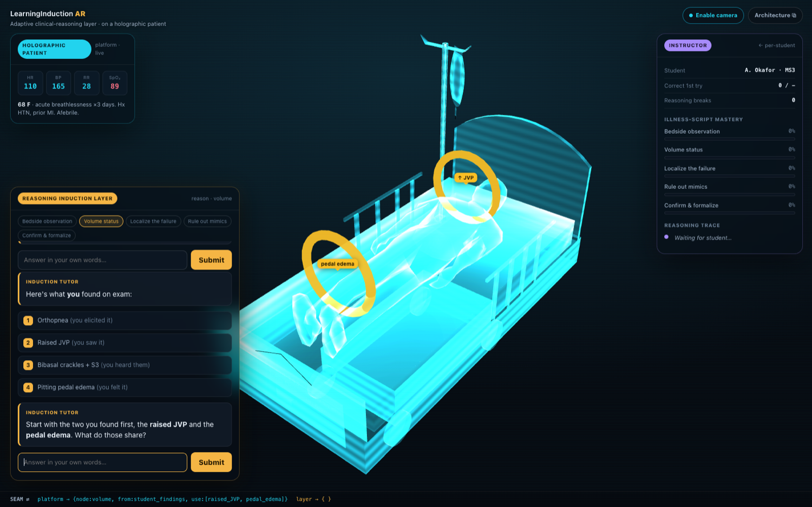Click the INSTRUCTOR badge

click(x=687, y=45)
